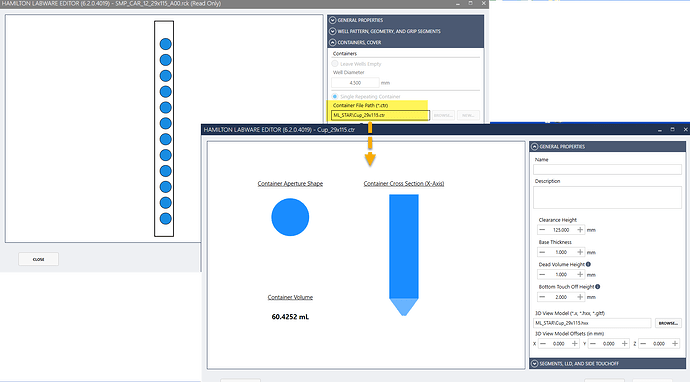This screenshot has width=690, height=382.
Task: Increase Clearance Height with the plus icon
Action: [x=580, y=230]
